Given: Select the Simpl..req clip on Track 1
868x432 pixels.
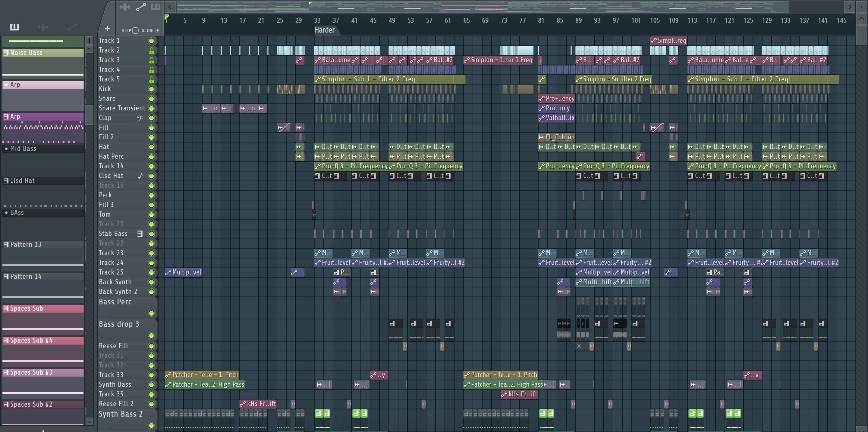Looking at the screenshot, I should (x=668, y=40).
